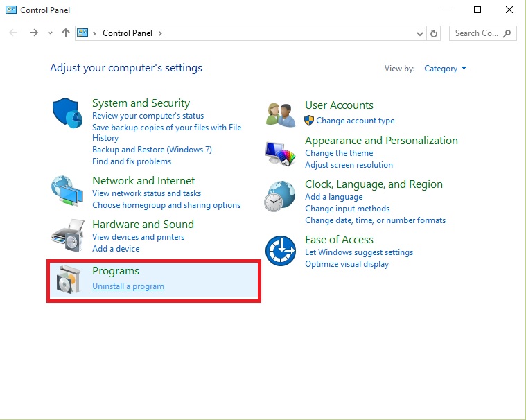Click View devices and printers
Viewport: 526px width, 420px height.
tap(138, 237)
